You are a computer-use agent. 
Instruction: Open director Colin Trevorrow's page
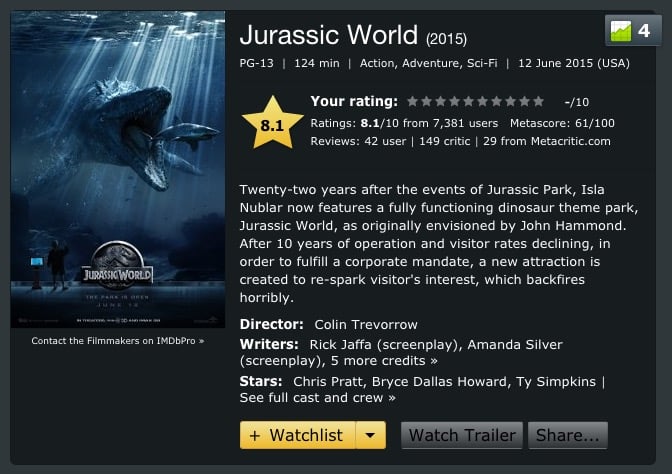[366, 324]
